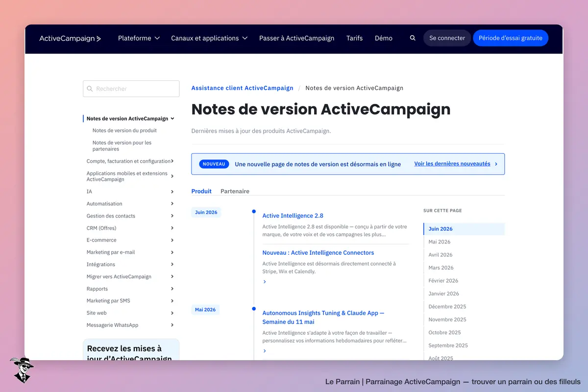The image size is (588, 392).
Task: Collapse Notes de version ActiveCampaign section
Action: [x=172, y=119]
